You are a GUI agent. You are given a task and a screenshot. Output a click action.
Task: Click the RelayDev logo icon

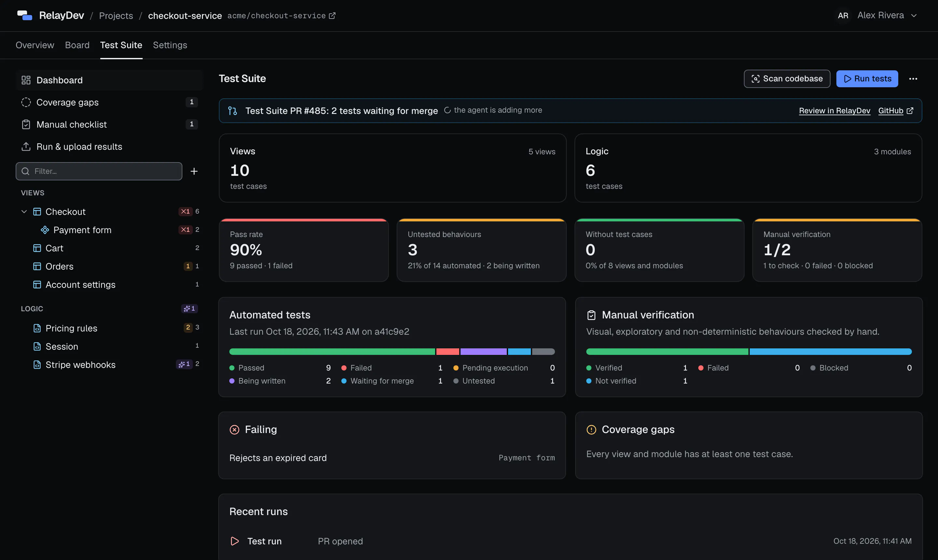24,16
